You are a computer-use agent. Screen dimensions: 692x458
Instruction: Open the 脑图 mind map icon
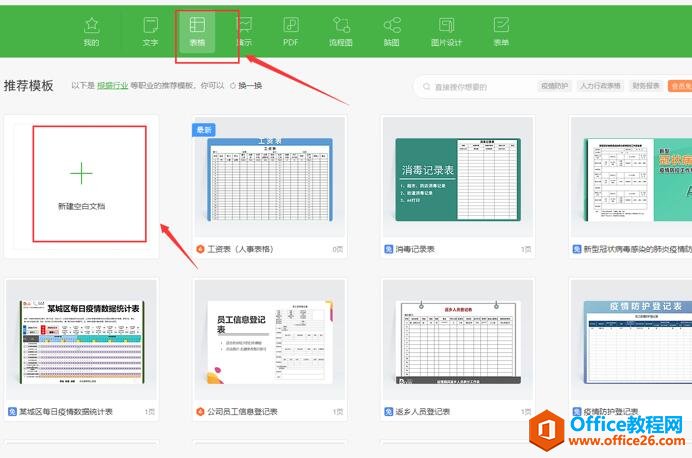(392, 31)
